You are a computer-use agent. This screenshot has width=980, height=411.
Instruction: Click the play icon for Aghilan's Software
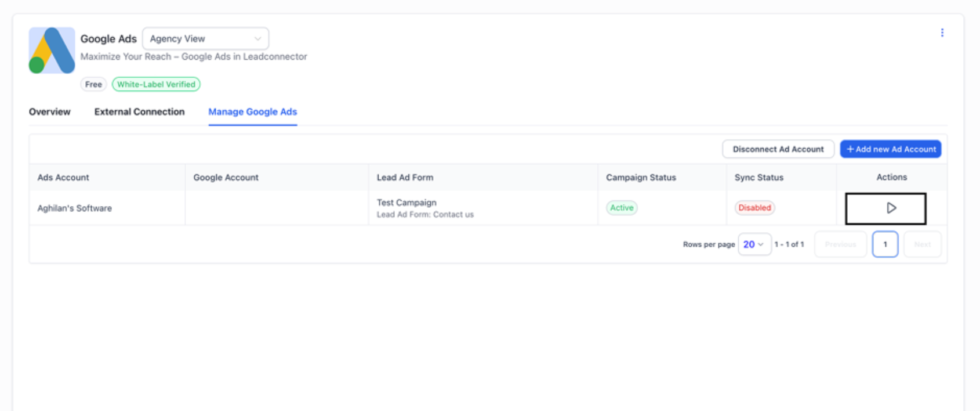pyautogui.click(x=891, y=208)
